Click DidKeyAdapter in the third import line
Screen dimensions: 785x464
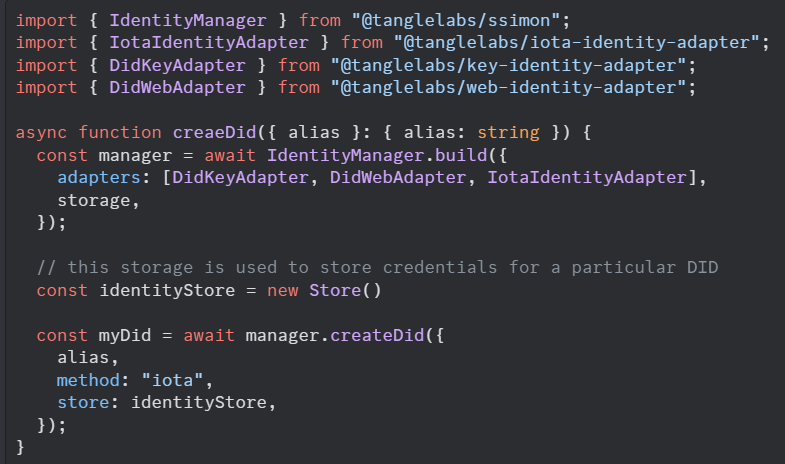coord(177,65)
